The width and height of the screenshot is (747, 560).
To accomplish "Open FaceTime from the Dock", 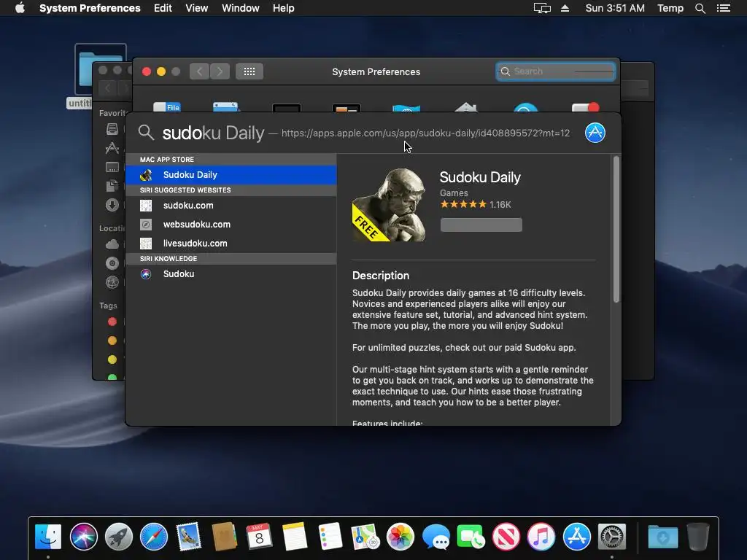I will pos(471,536).
